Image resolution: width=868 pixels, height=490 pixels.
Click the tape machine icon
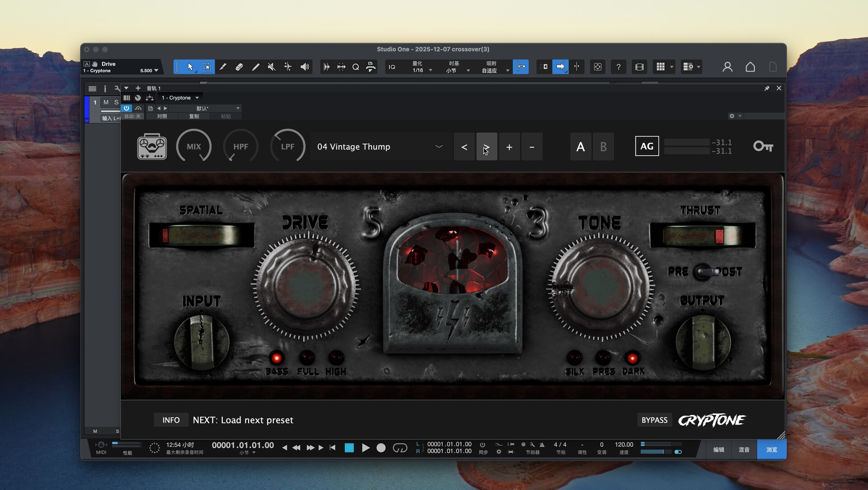(152, 146)
